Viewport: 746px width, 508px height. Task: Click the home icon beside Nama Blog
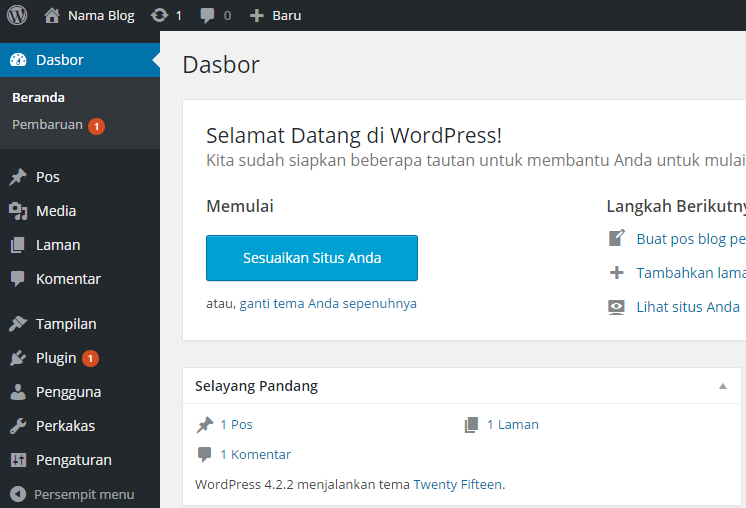point(52,16)
